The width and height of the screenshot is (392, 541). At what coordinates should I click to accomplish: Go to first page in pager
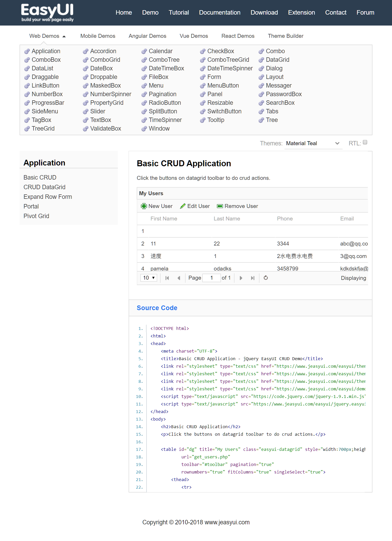coord(167,278)
